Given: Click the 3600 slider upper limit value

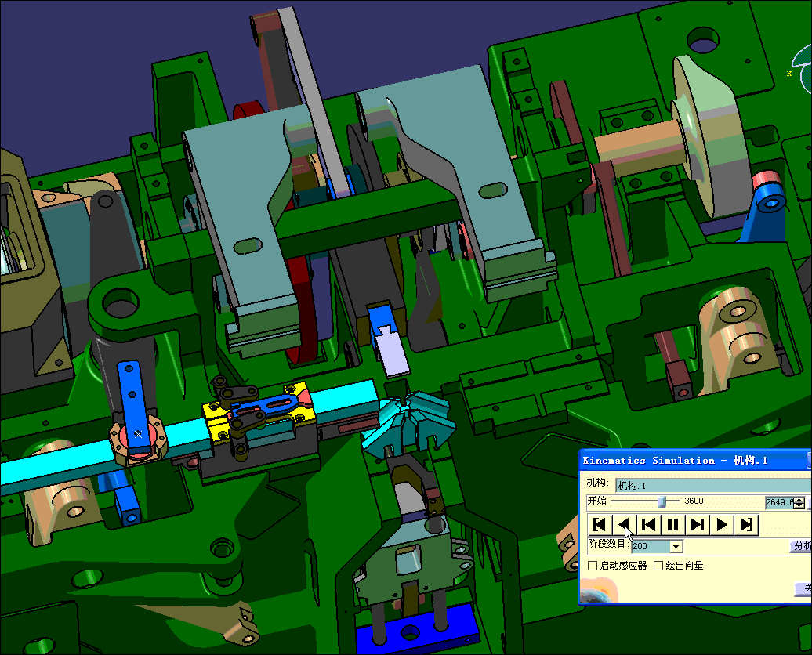Looking at the screenshot, I should [694, 501].
